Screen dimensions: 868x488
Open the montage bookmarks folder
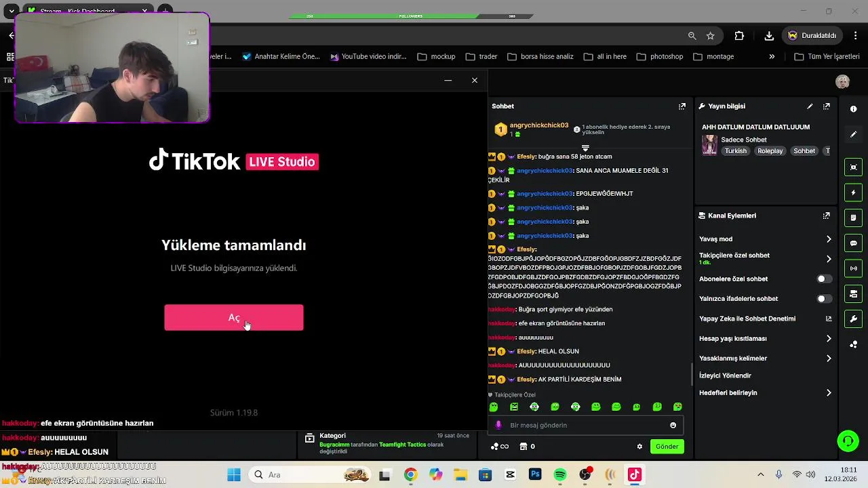pos(713,56)
